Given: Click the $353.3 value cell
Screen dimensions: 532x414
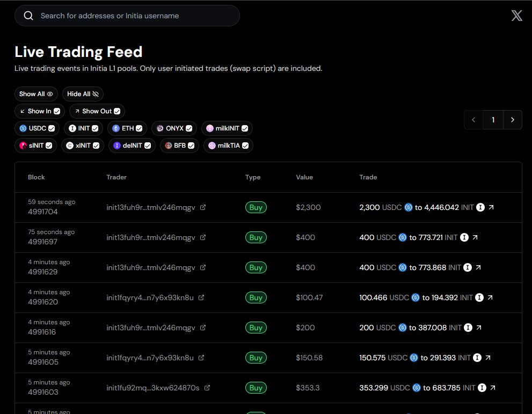Looking at the screenshot, I should pyautogui.click(x=308, y=388).
